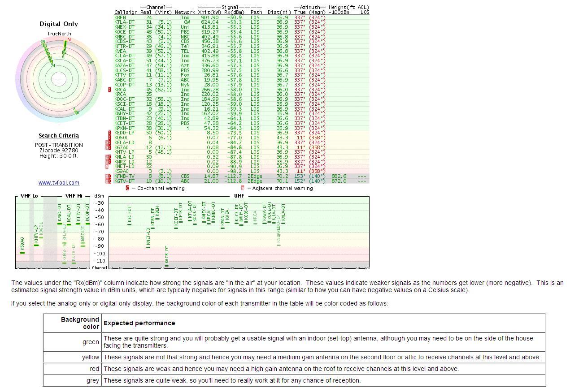This screenshot has height=392, width=570.
Task: Select the Network column header
Action: 185,13
